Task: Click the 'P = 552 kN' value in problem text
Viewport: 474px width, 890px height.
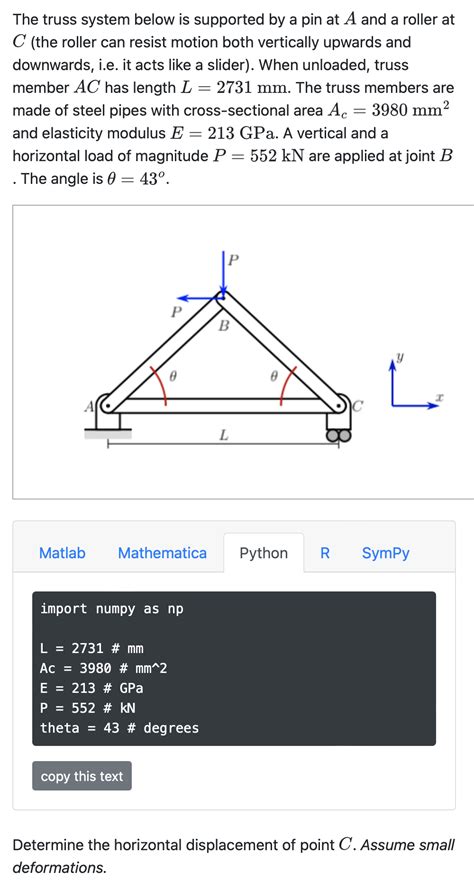Action: click(258, 156)
